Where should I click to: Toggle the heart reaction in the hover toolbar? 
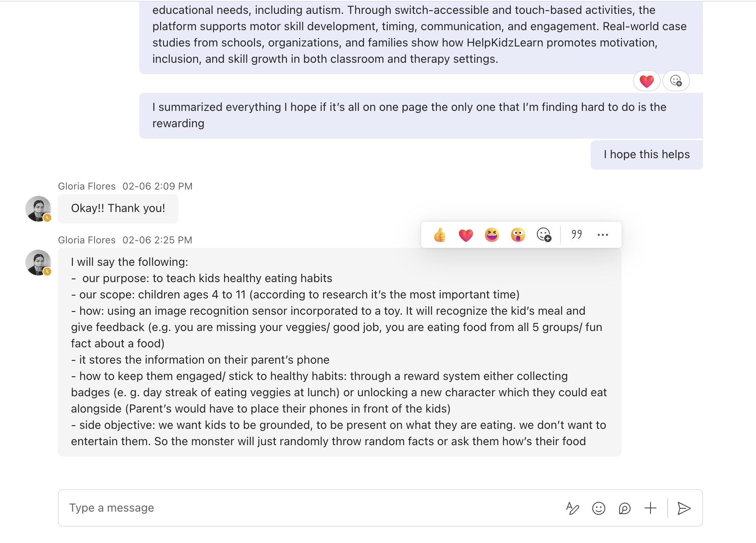pos(465,235)
